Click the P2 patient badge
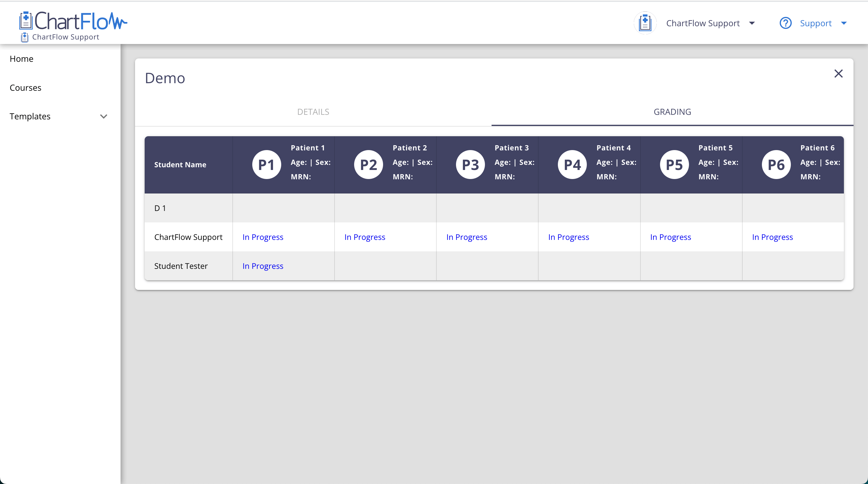The image size is (868, 484). coord(368,165)
